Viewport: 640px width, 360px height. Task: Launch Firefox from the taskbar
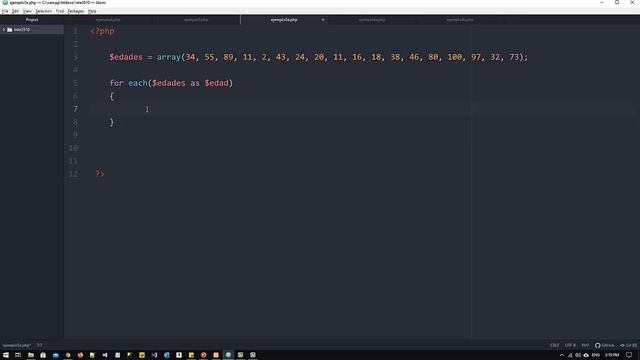pos(80,355)
